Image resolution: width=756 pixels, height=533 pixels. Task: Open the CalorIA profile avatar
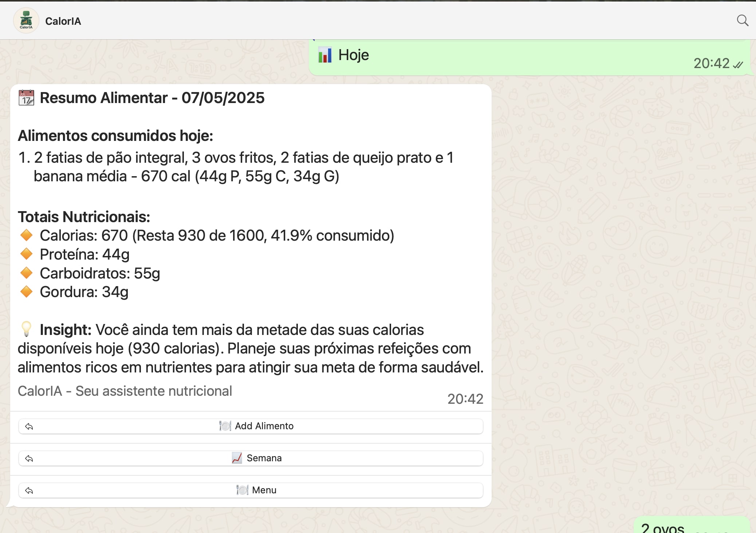[26, 21]
